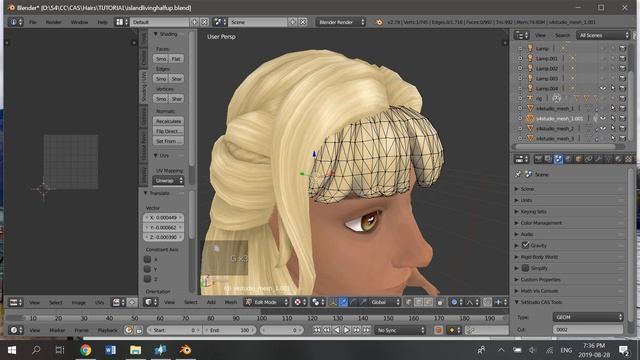Click the jump to start frame button
The image size is (640, 360).
point(317,330)
